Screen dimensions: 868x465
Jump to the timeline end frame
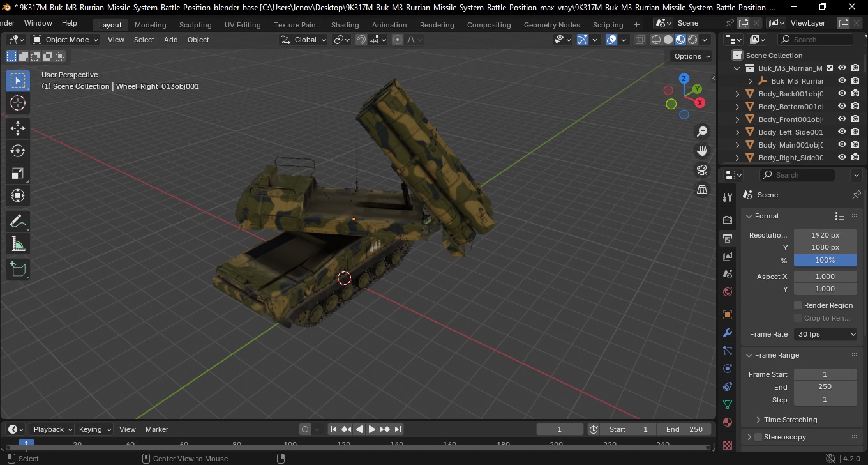[x=398, y=429]
